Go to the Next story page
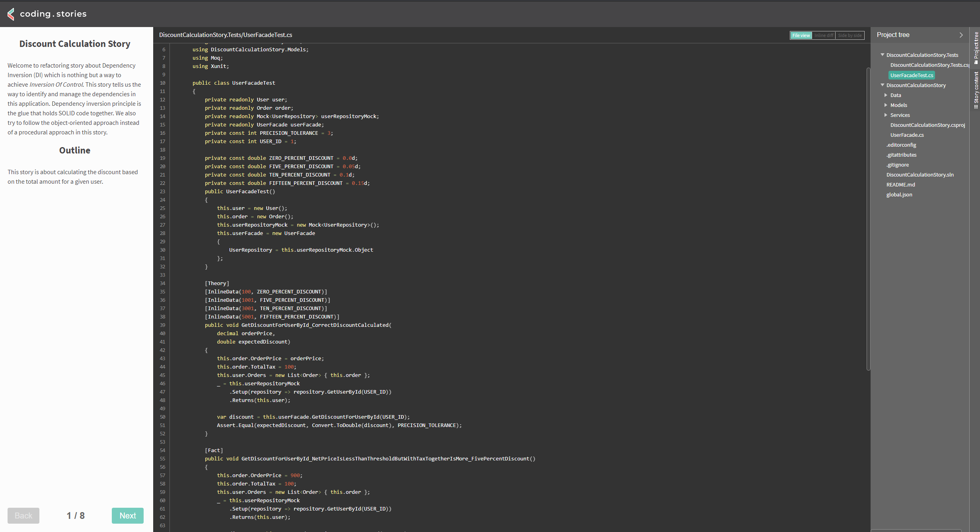Screen dimensions: 980x532 [127, 515]
